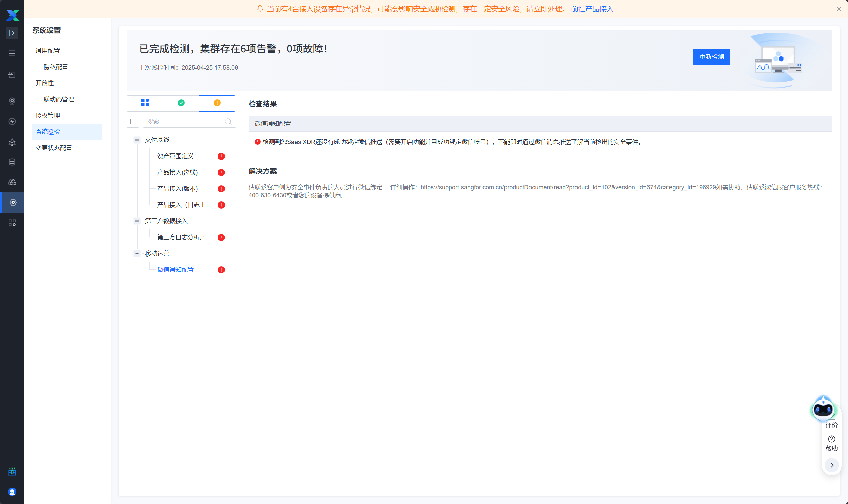Open 变更状态配置 menu item

coord(54,148)
